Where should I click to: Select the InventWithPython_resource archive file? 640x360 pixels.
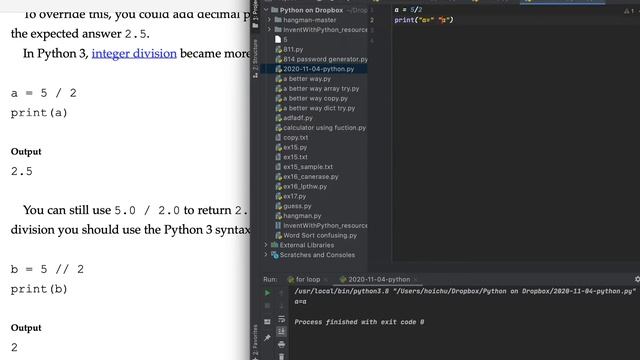(x=321, y=226)
